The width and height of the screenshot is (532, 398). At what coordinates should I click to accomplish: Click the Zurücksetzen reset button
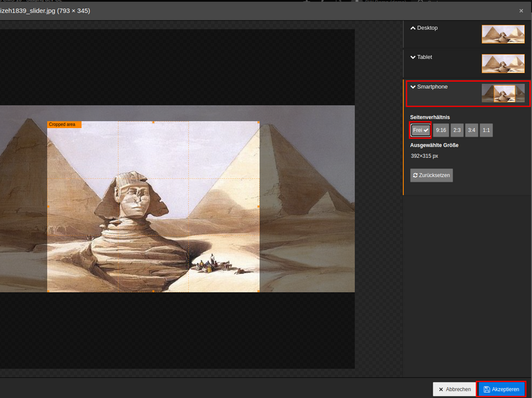tap(431, 175)
